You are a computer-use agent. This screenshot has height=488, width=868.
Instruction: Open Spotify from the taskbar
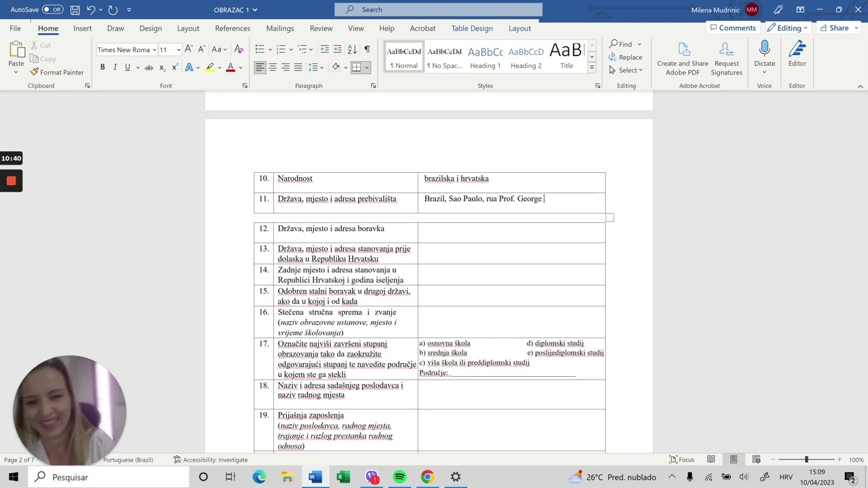399,477
